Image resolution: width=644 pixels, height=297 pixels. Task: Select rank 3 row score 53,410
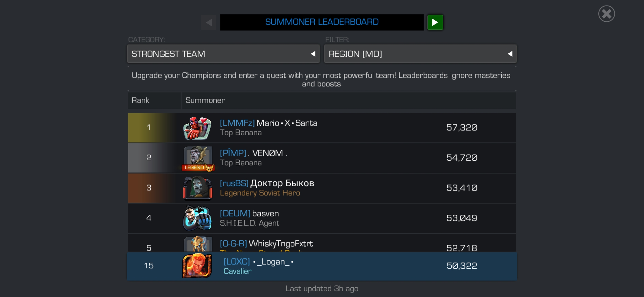[x=462, y=188]
